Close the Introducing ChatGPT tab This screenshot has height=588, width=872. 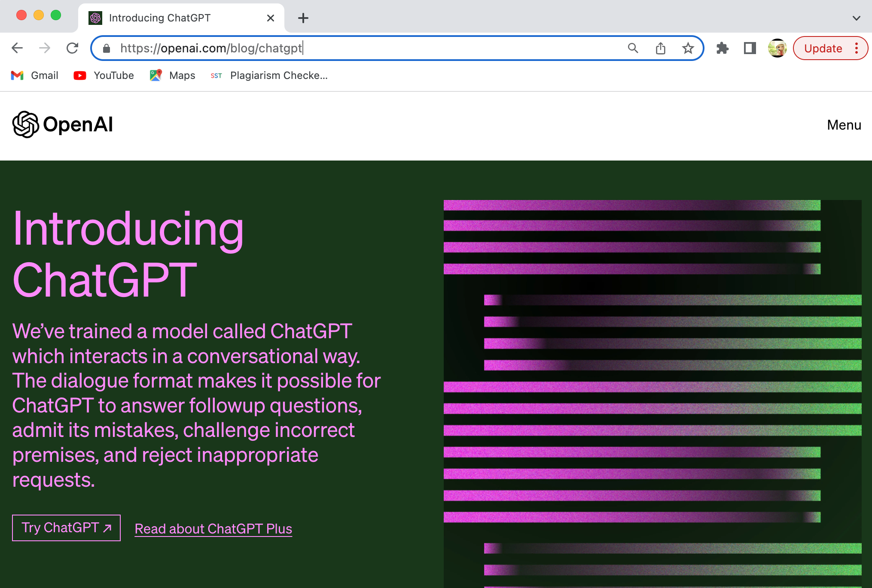(x=271, y=18)
